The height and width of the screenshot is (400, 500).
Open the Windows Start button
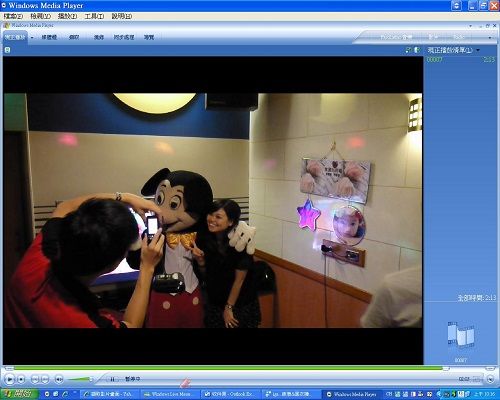pos(19,394)
